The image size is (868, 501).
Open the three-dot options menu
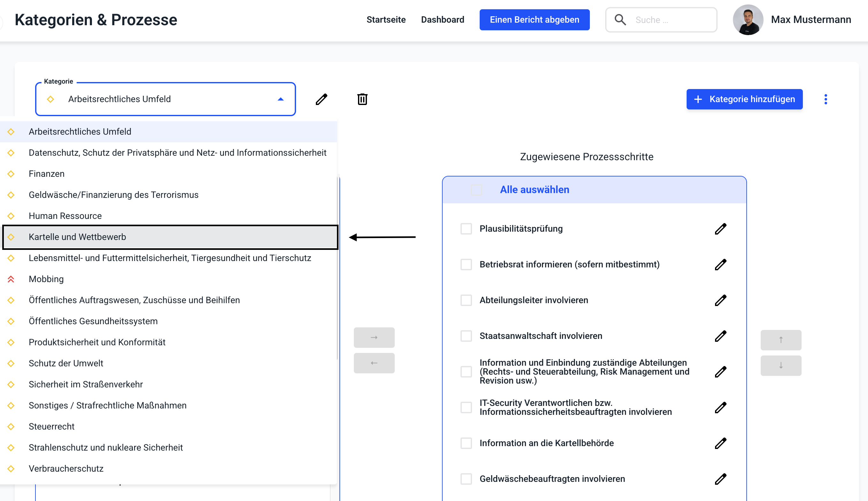(825, 99)
